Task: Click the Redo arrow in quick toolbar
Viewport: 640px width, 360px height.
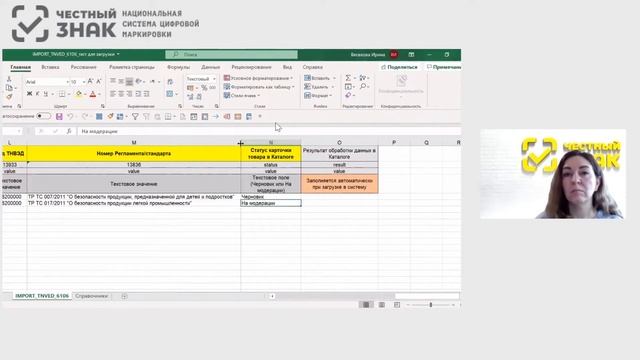Action: (84, 117)
